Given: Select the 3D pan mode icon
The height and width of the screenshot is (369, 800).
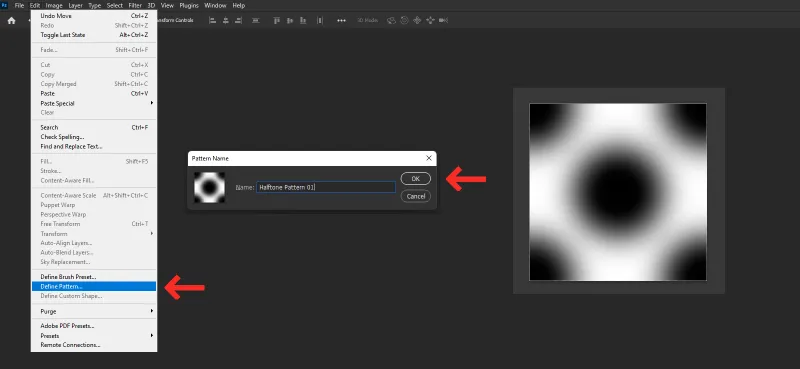Looking at the screenshot, I should [417, 20].
